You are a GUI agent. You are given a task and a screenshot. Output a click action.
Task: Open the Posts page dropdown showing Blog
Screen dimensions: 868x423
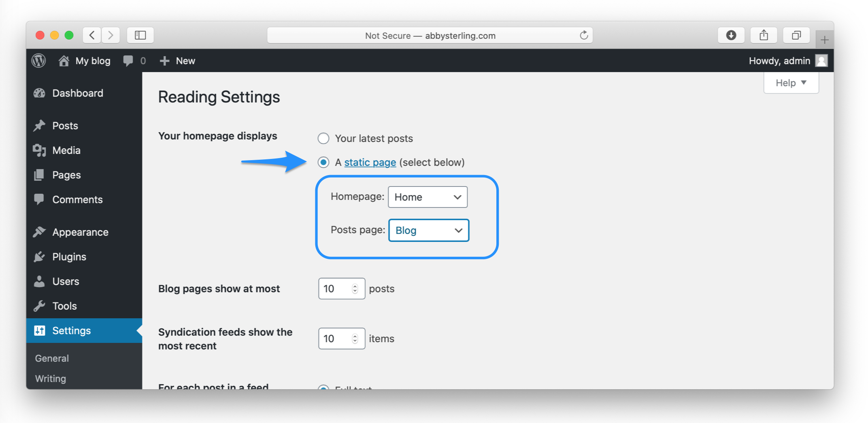tap(428, 230)
